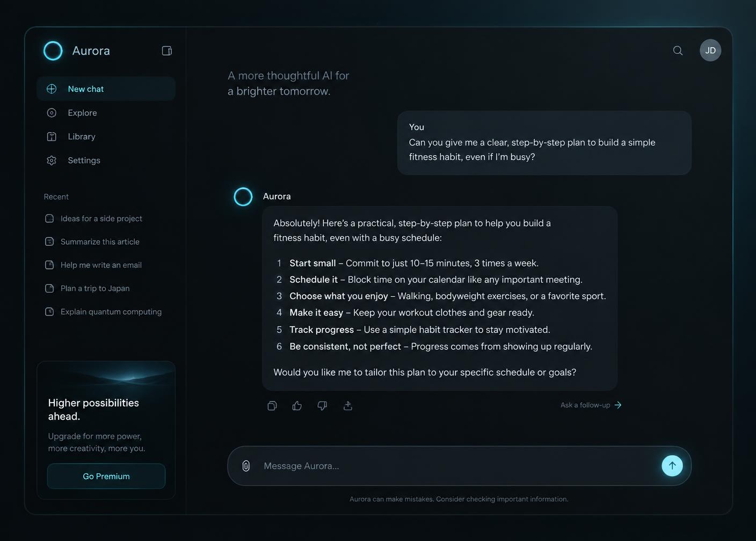The image size is (756, 541).
Task: Click the You message bubble
Action: pyautogui.click(x=544, y=143)
